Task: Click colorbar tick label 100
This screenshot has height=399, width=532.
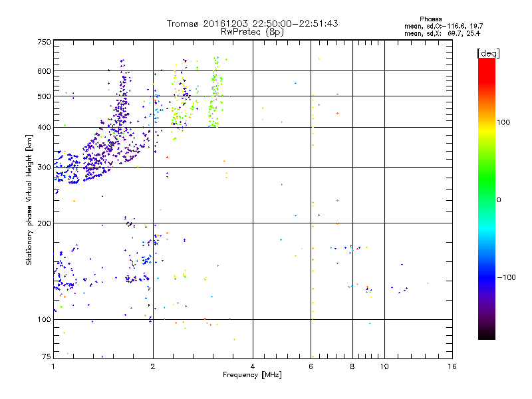Action: pyautogui.click(x=503, y=122)
